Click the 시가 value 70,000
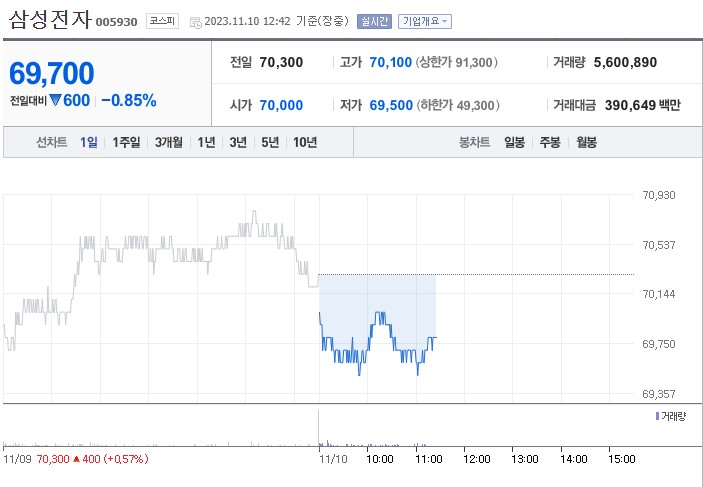The image size is (703, 487). coord(281,105)
